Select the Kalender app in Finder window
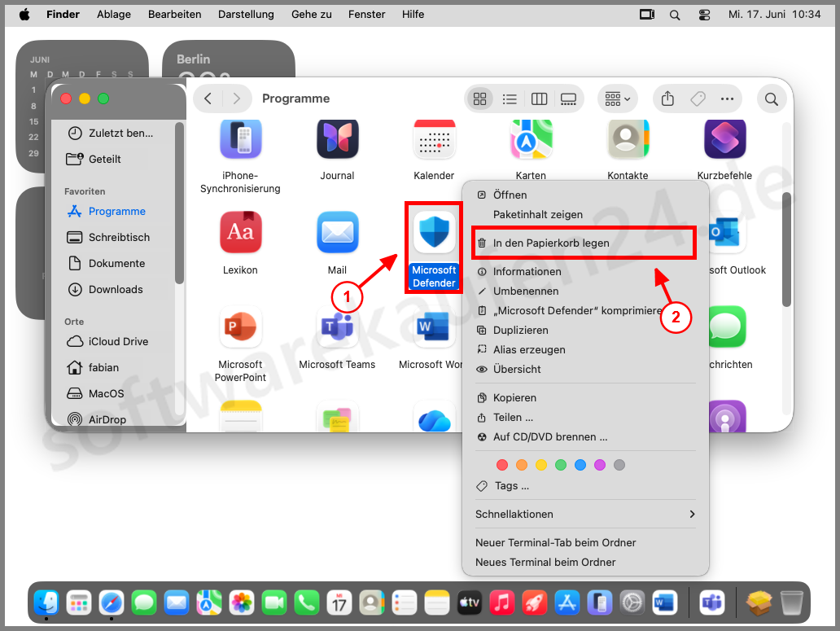The height and width of the screenshot is (631, 840). pos(434,139)
